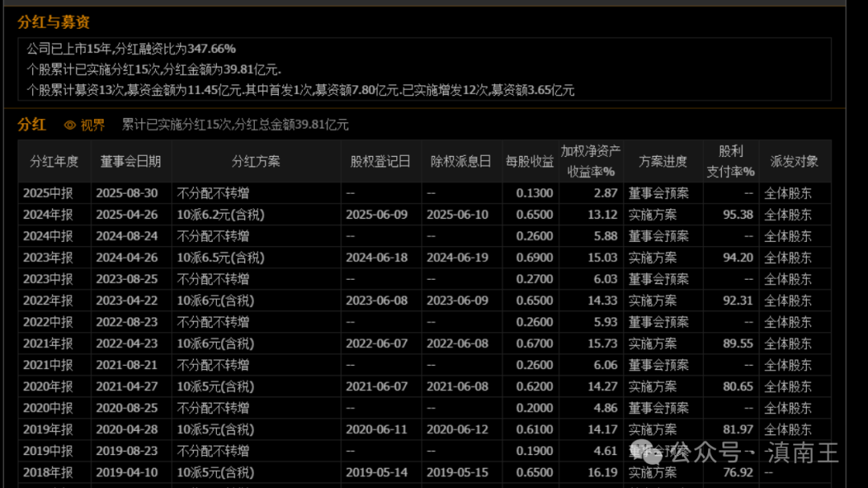The height and width of the screenshot is (488, 868).
Task: Open the 视界 link
Action: [x=92, y=125]
